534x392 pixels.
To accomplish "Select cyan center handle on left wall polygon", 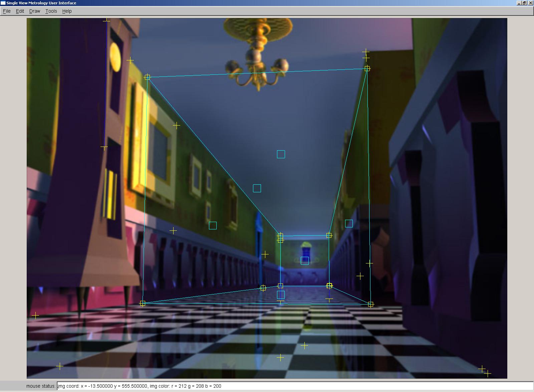I will [x=213, y=226].
